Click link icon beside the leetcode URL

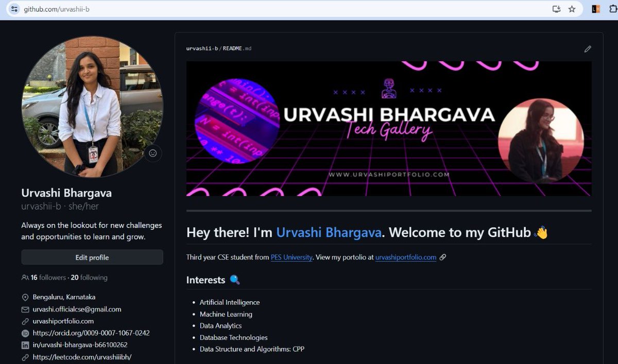tap(25, 357)
